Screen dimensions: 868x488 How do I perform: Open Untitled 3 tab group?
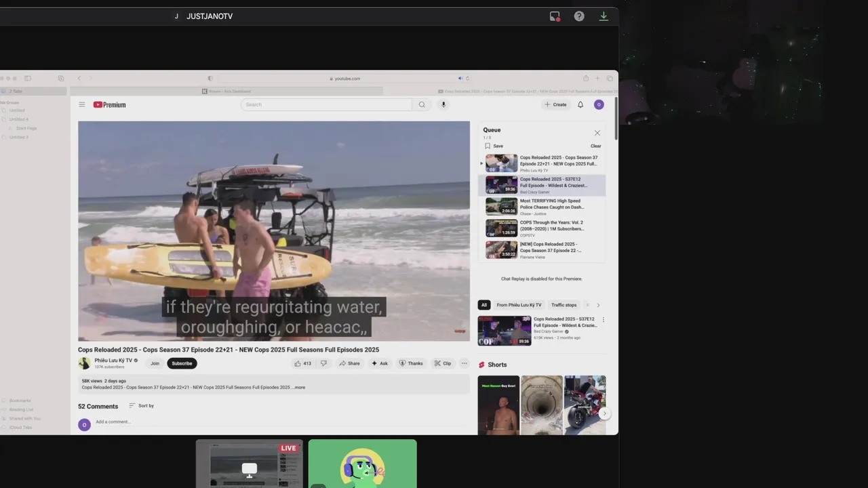tap(18, 137)
